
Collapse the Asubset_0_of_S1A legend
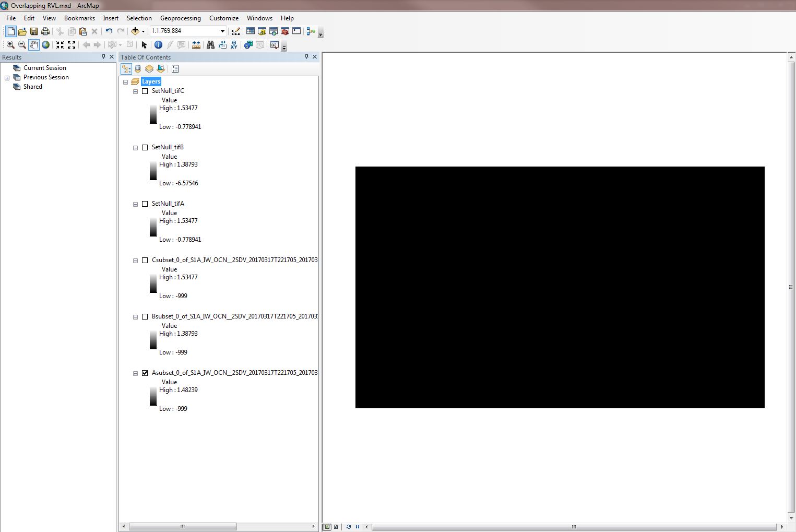[135, 373]
